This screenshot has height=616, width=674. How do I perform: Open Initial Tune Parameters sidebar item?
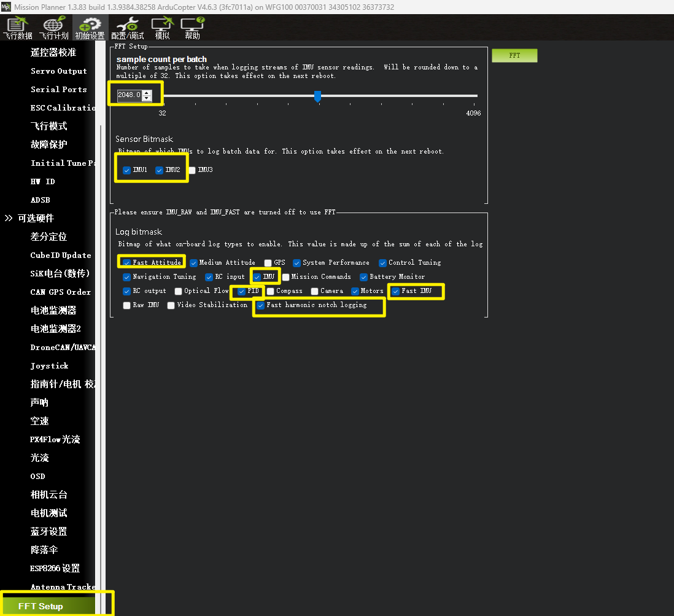click(63, 163)
